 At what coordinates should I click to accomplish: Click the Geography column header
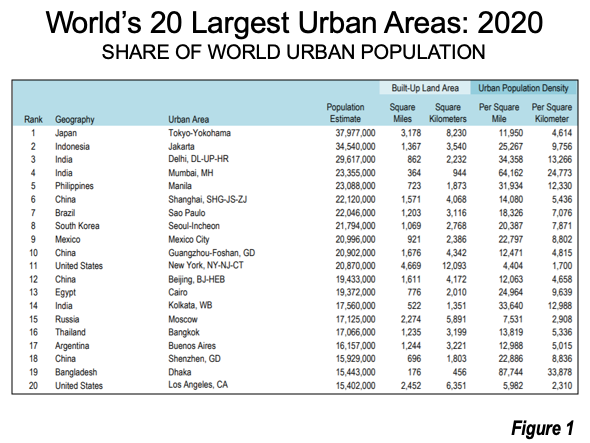(75, 120)
